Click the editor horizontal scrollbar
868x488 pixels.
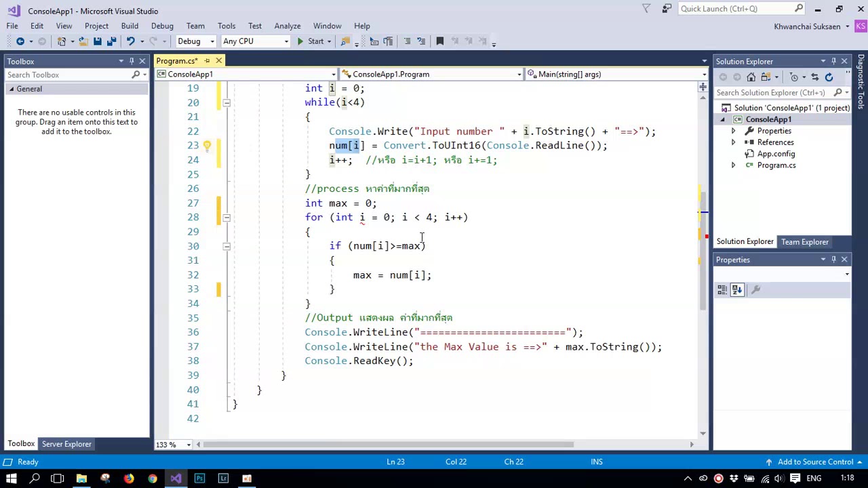click(x=389, y=445)
